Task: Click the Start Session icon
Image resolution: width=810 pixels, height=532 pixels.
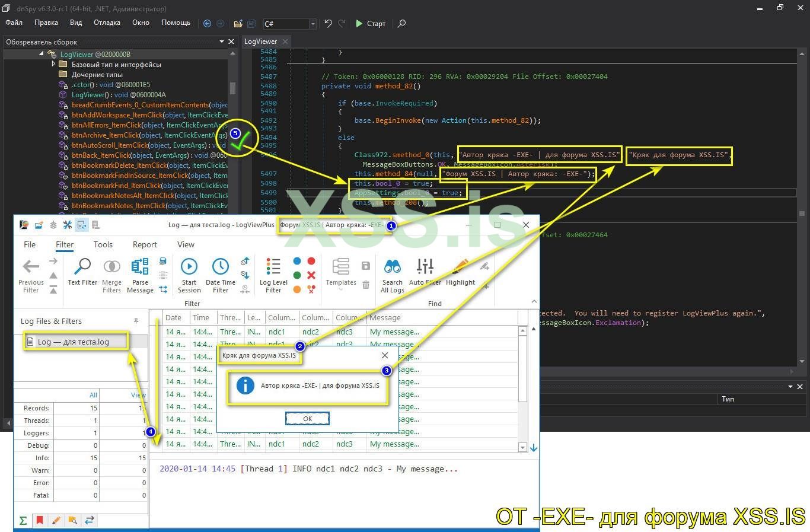Action: point(189,267)
